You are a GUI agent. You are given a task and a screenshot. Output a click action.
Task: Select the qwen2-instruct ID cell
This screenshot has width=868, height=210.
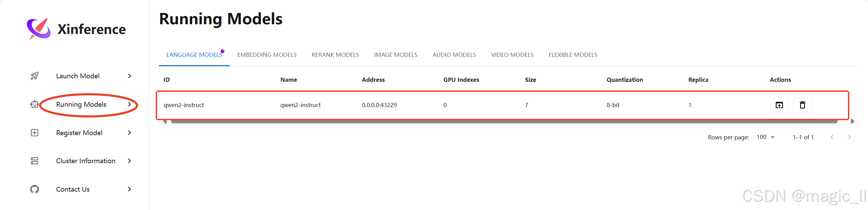point(183,105)
